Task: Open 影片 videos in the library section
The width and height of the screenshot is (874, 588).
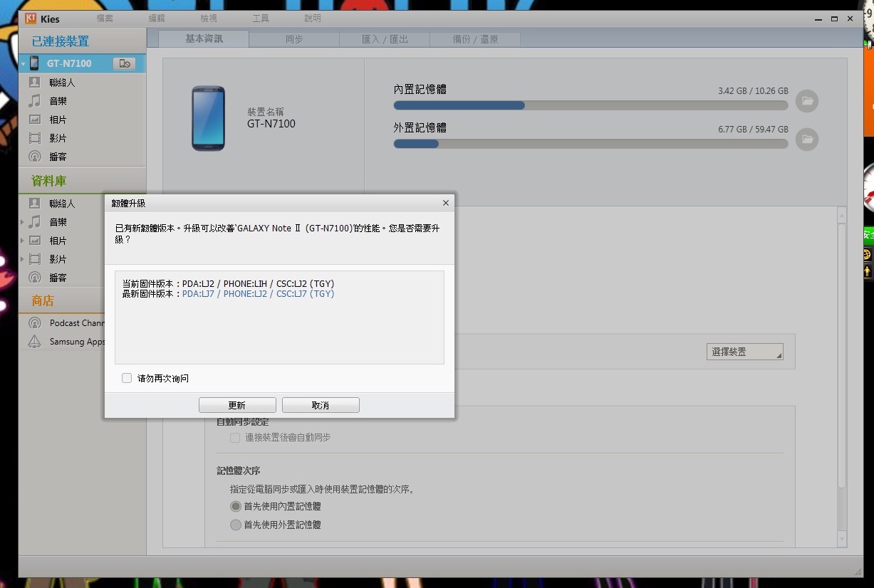Action: click(58, 259)
